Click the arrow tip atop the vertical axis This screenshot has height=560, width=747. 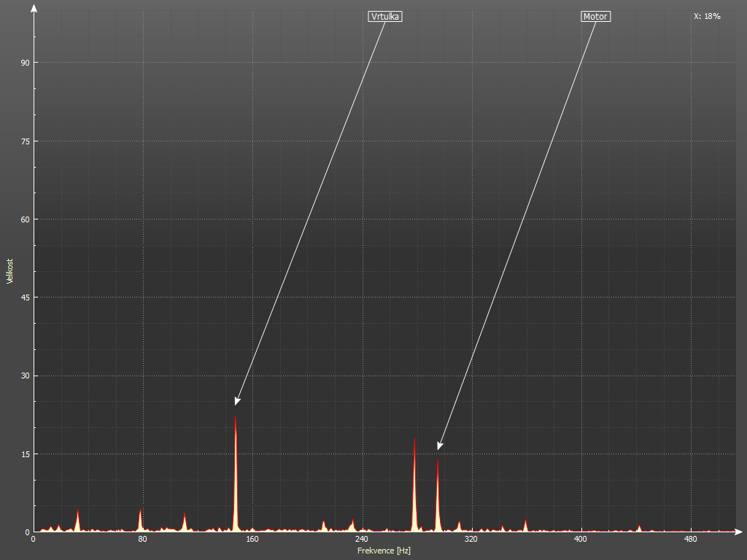coord(34,7)
